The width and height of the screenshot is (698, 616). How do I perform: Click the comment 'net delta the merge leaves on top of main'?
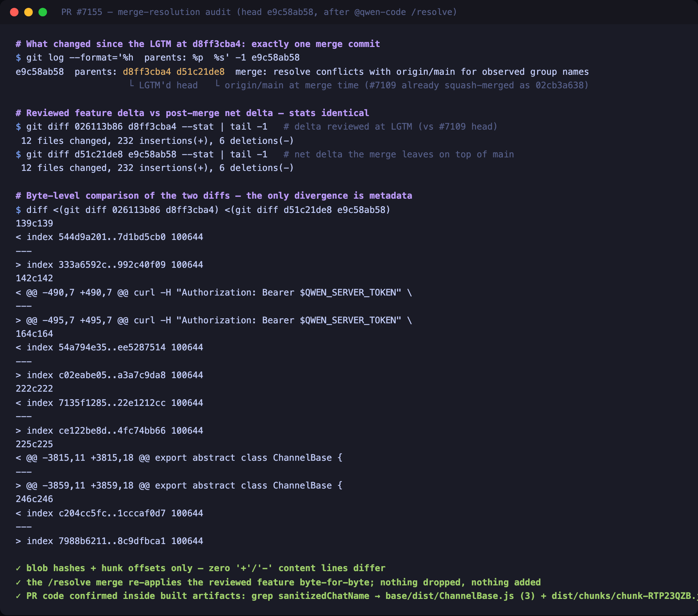point(399,155)
